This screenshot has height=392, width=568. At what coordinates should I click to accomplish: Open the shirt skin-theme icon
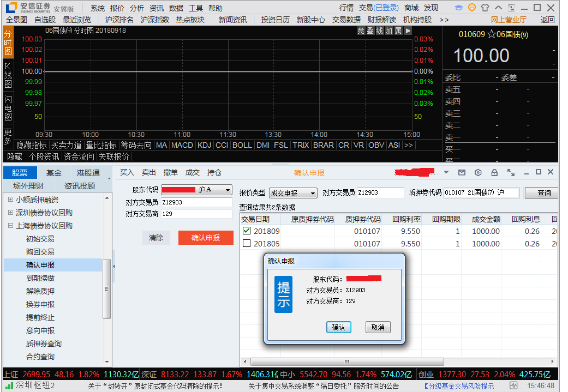pos(485,8)
